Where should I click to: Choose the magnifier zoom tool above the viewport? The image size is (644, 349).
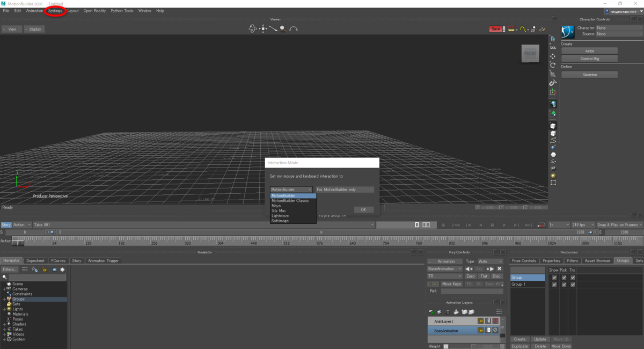point(283,28)
